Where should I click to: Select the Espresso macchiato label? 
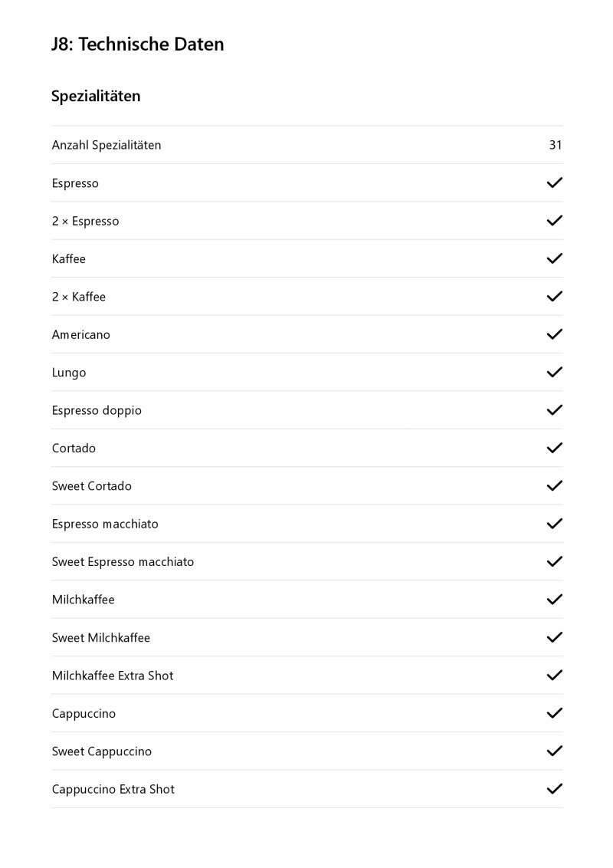105,524
